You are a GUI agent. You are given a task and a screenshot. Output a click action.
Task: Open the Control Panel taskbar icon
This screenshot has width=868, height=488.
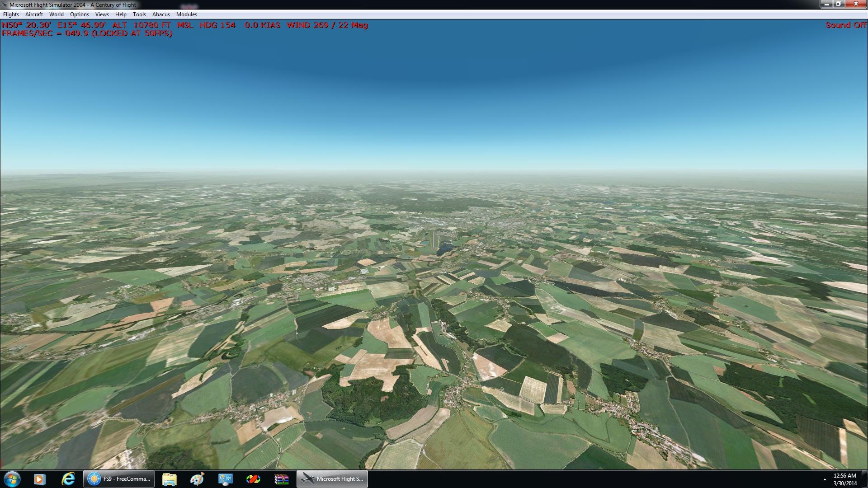[225, 479]
